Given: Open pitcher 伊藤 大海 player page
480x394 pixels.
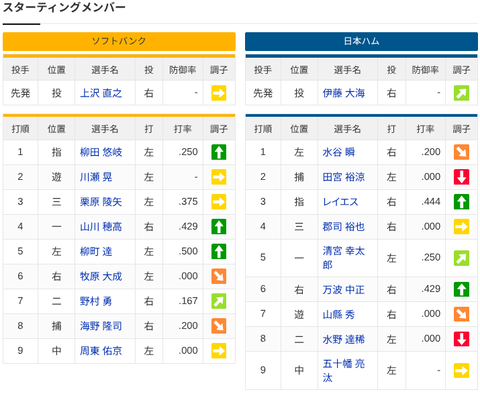Looking at the screenshot, I should click(x=344, y=93).
